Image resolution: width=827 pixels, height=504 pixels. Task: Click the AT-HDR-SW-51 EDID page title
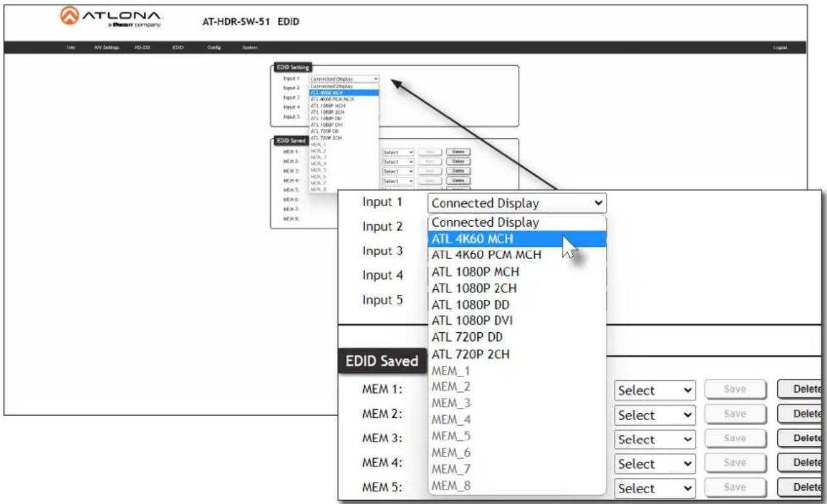coord(250,22)
